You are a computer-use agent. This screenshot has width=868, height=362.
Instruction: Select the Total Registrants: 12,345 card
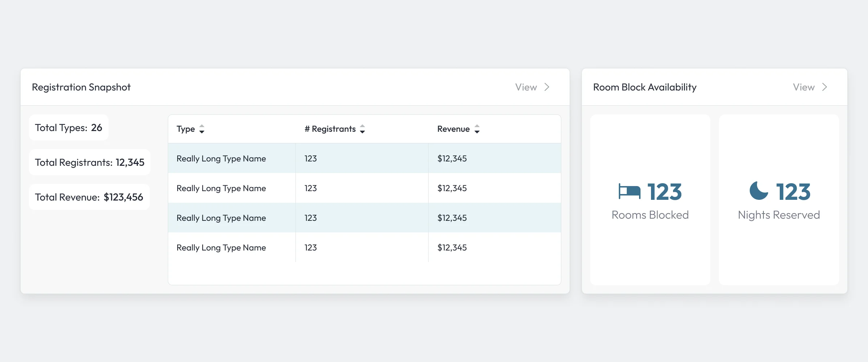[90, 162]
